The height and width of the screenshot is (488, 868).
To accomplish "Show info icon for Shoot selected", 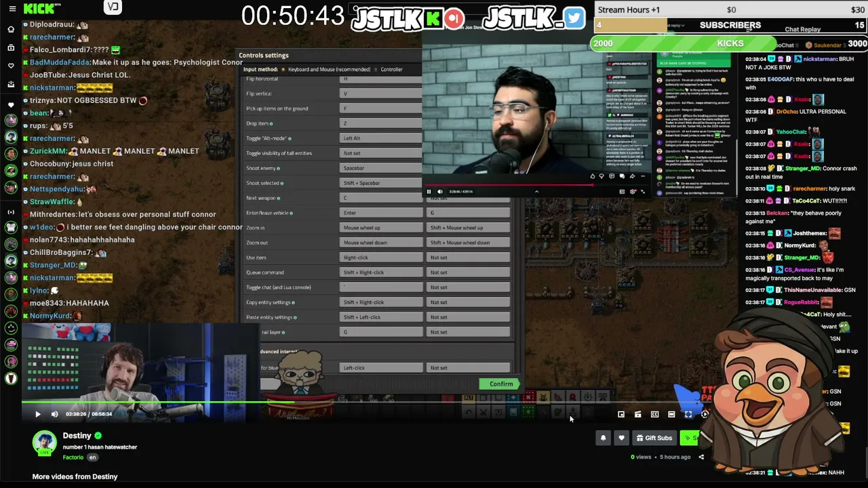I will (x=281, y=184).
